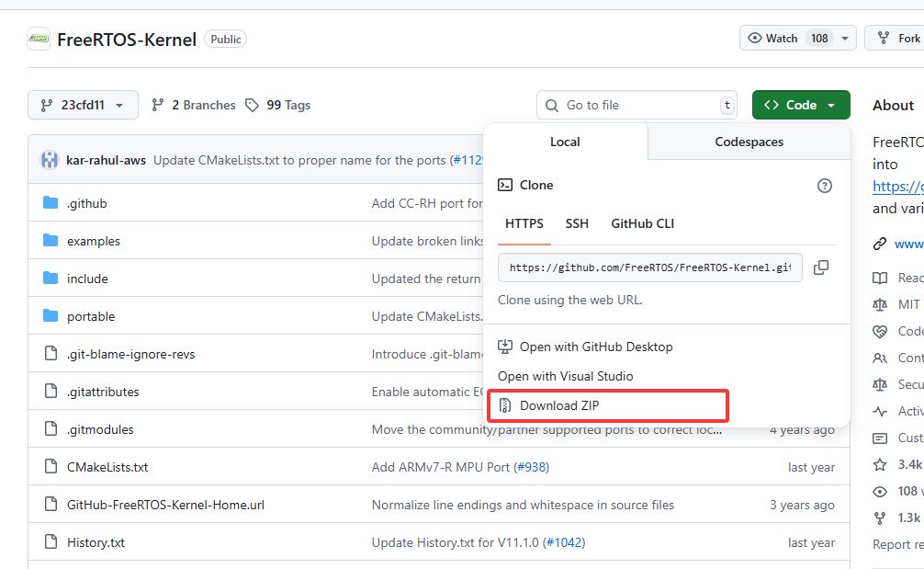This screenshot has height=569, width=924.
Task: Watch the FreeRTOS-Kernel repository
Action: click(x=773, y=39)
